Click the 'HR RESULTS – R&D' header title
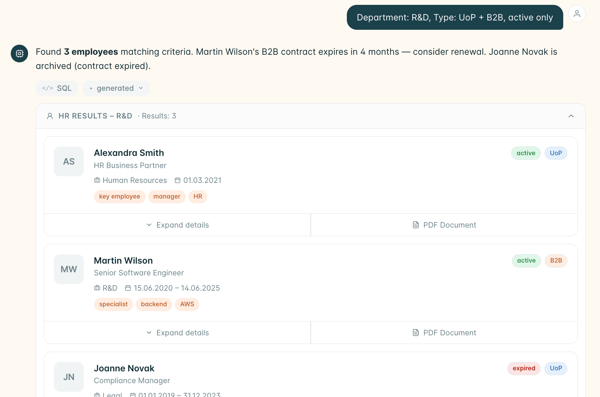 coord(95,116)
